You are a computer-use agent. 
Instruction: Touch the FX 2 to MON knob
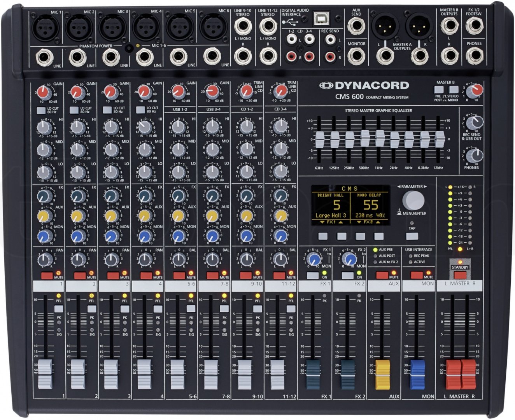tap(350, 259)
